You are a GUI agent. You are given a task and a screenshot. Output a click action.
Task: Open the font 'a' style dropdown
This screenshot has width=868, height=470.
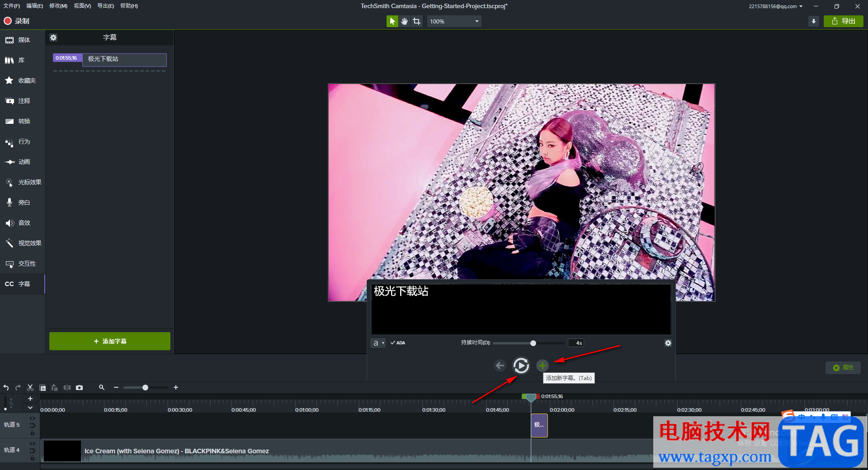(x=377, y=343)
